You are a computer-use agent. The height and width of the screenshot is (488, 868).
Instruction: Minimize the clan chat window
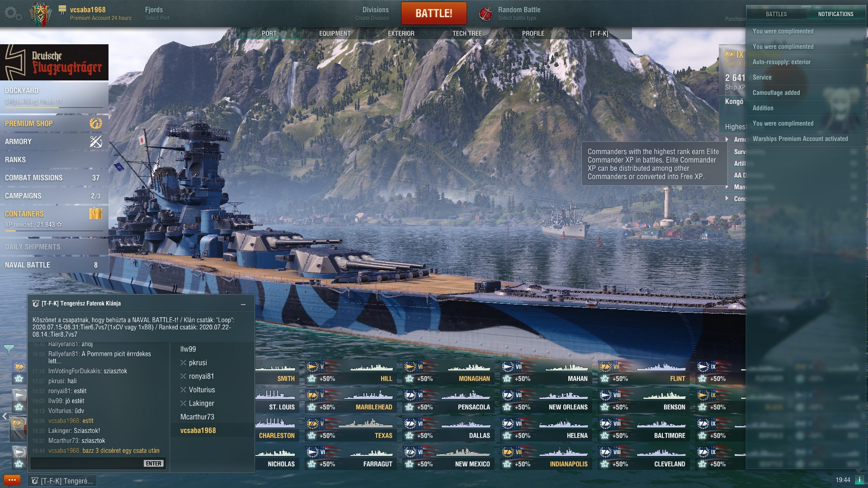point(243,304)
